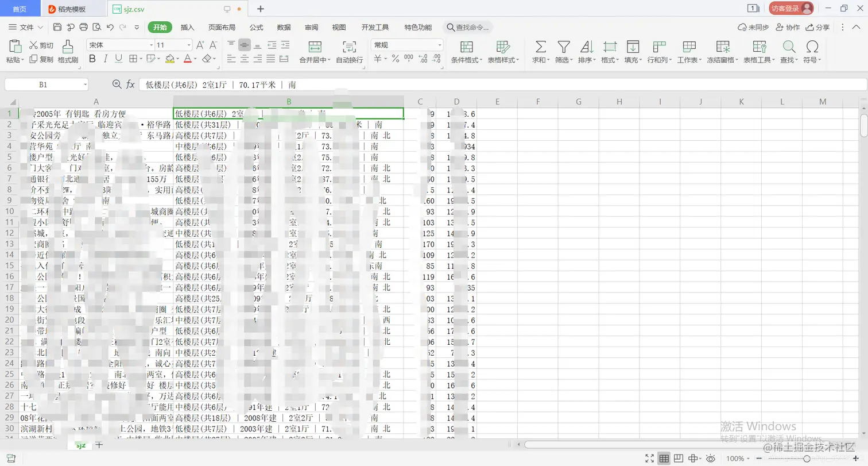Open the 页面布局 ribbon tab
The width and height of the screenshot is (868, 466).
click(222, 27)
